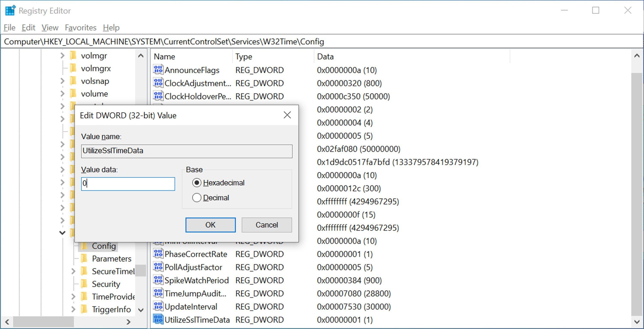This screenshot has width=644, height=329.
Task: Click the ClockHoldoverPe DWORD value icon
Action: click(x=158, y=96)
